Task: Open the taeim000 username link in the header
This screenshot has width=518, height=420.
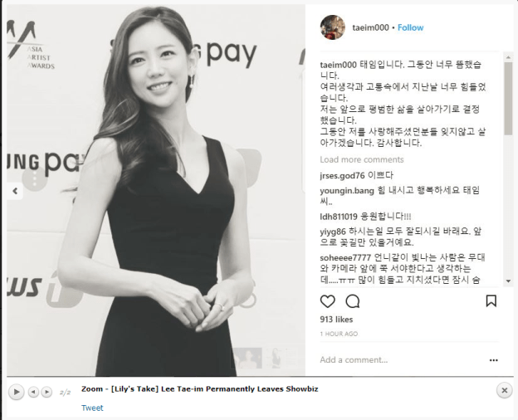Action: [370, 27]
